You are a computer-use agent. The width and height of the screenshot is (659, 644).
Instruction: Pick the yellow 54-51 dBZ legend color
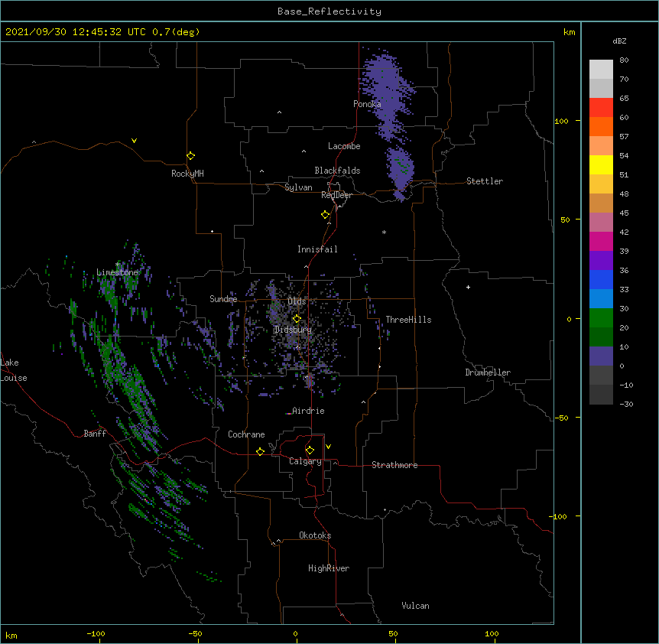point(601,164)
